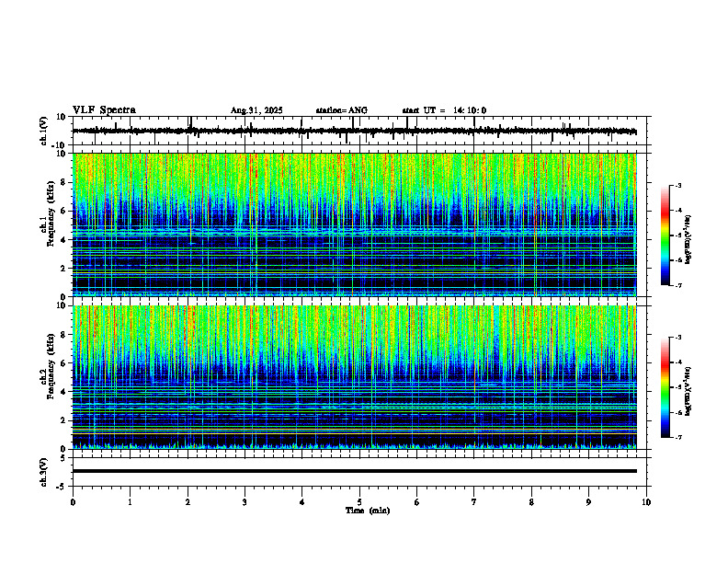Click inside the ch.2 spectrogram panel
The height and width of the screenshot is (563, 728).
coord(354,377)
